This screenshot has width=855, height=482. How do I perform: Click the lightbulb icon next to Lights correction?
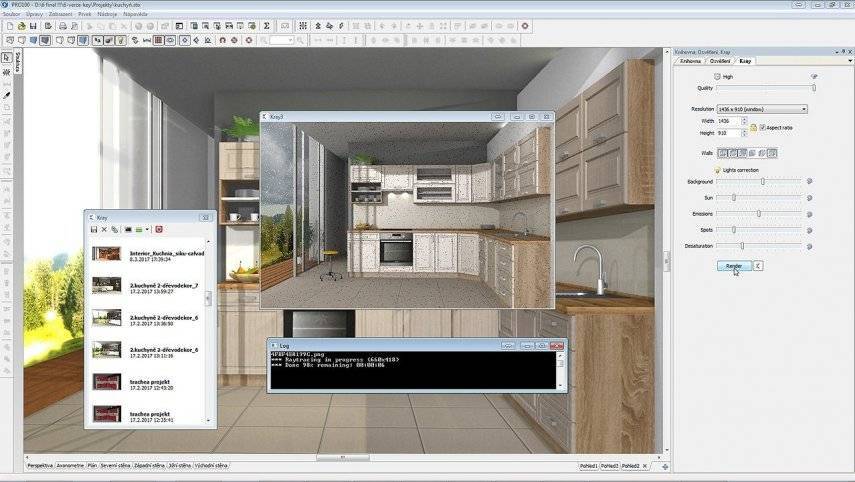point(716,170)
